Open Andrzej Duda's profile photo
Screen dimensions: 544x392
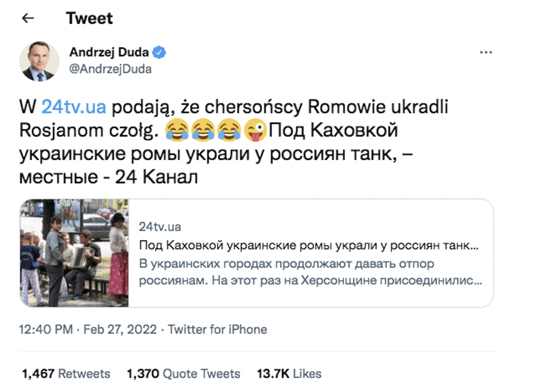pos(39,61)
